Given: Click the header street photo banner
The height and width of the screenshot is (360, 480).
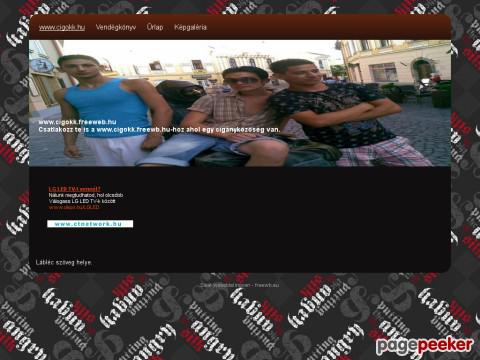Looking at the screenshot, I should (240, 103).
